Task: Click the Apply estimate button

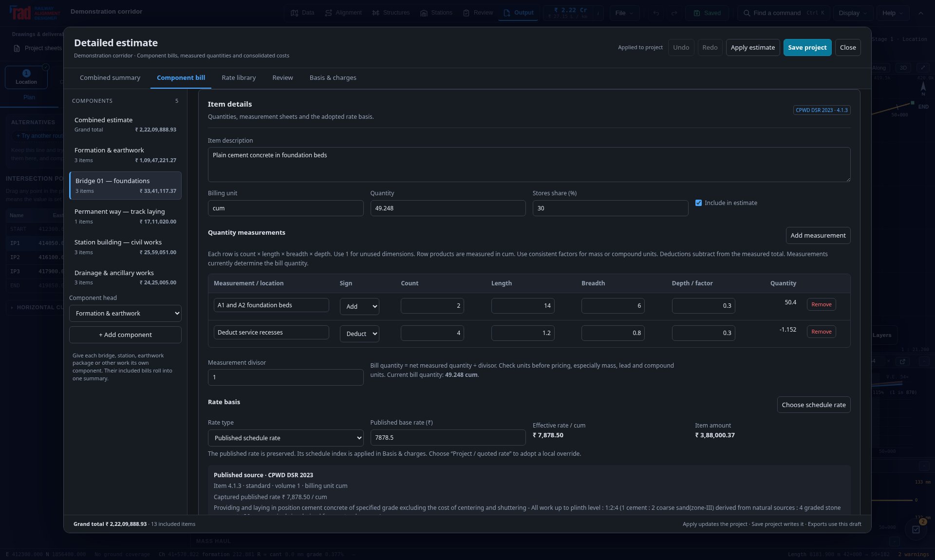Action: (753, 48)
